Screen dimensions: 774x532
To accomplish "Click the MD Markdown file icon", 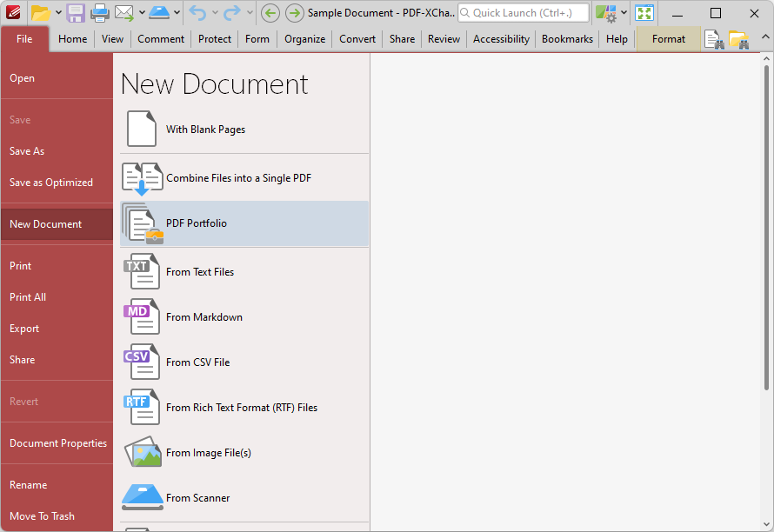I will [142, 316].
